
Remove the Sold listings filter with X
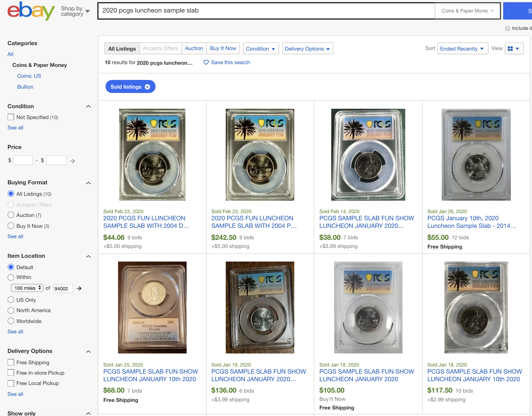[147, 87]
